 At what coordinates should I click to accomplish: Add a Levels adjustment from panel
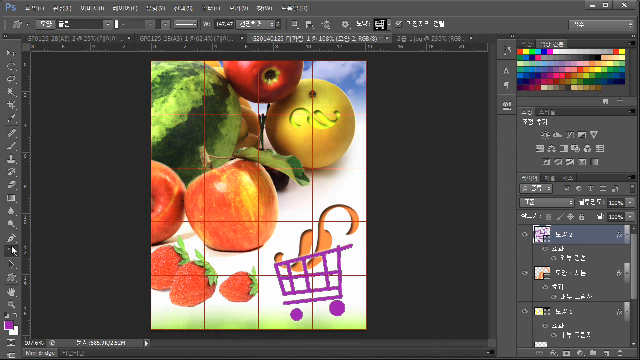(557, 135)
